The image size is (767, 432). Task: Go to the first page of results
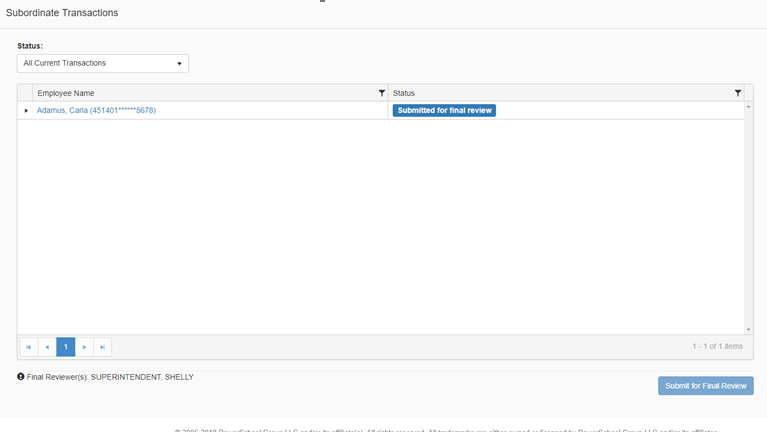28,347
